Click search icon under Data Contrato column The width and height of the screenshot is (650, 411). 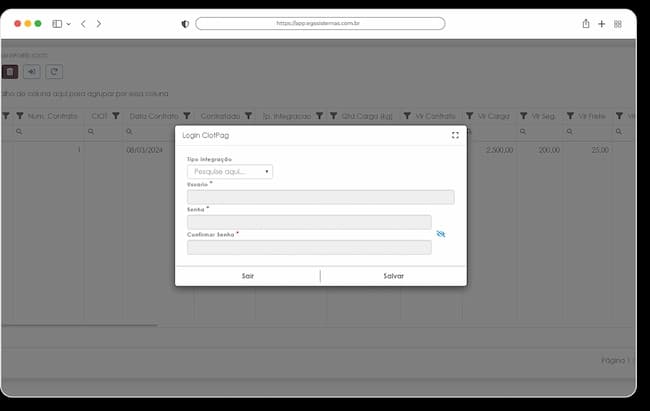[x=129, y=132]
